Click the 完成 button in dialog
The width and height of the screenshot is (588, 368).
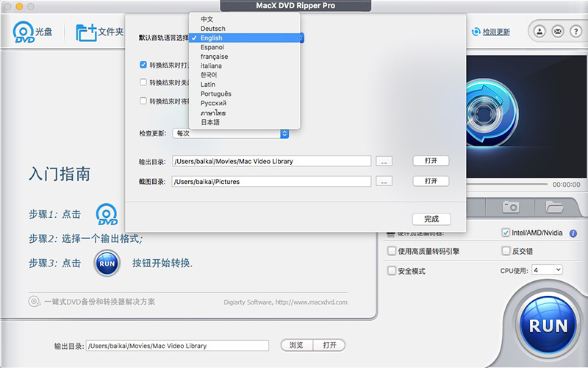click(x=431, y=219)
